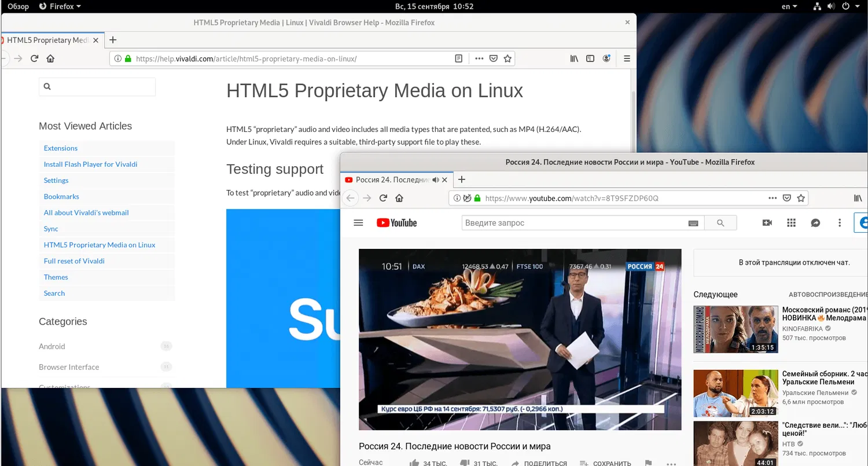Reload the Vivaldi help page
Viewport: 868px width, 466px height.
[x=34, y=58]
